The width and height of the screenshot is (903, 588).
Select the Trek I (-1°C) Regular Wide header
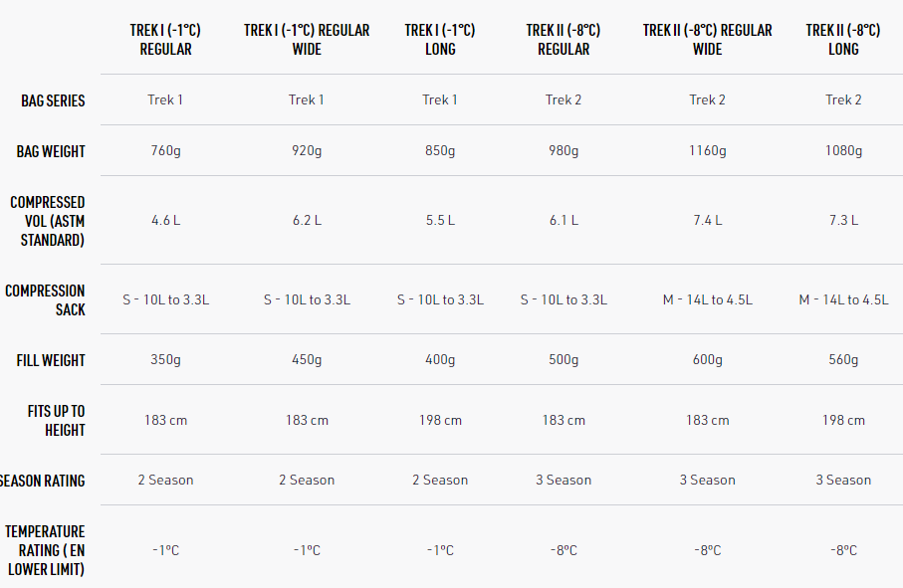click(x=307, y=40)
